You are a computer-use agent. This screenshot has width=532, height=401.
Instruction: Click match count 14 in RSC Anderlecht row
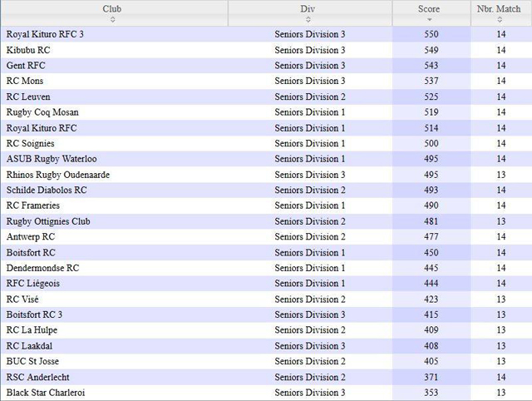coord(501,377)
